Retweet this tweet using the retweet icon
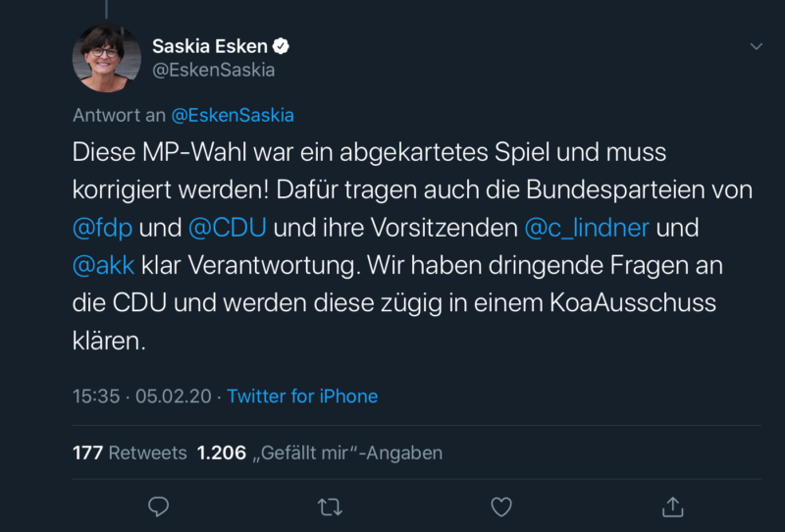785x532 pixels. point(330,506)
